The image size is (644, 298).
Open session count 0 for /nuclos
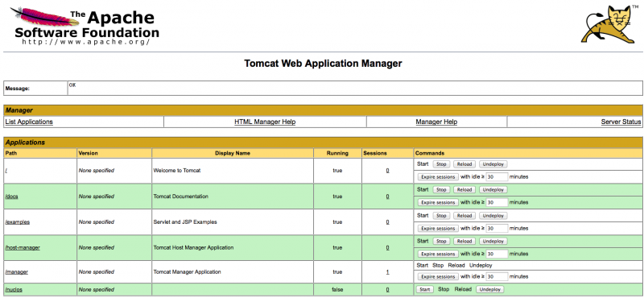387,290
